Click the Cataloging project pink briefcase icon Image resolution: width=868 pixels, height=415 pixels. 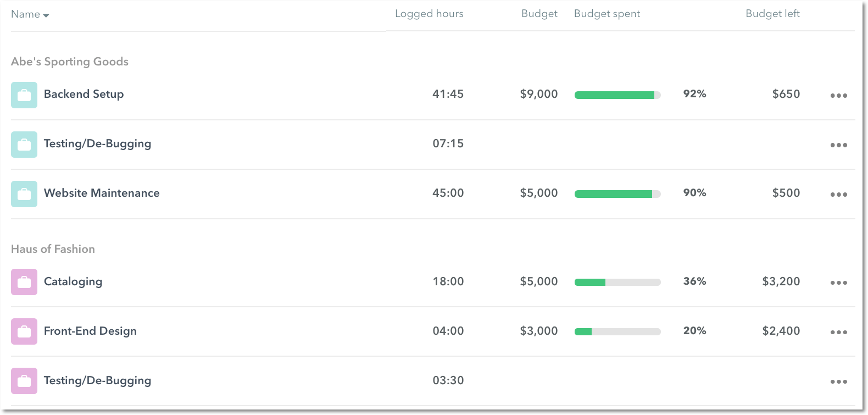(x=24, y=282)
